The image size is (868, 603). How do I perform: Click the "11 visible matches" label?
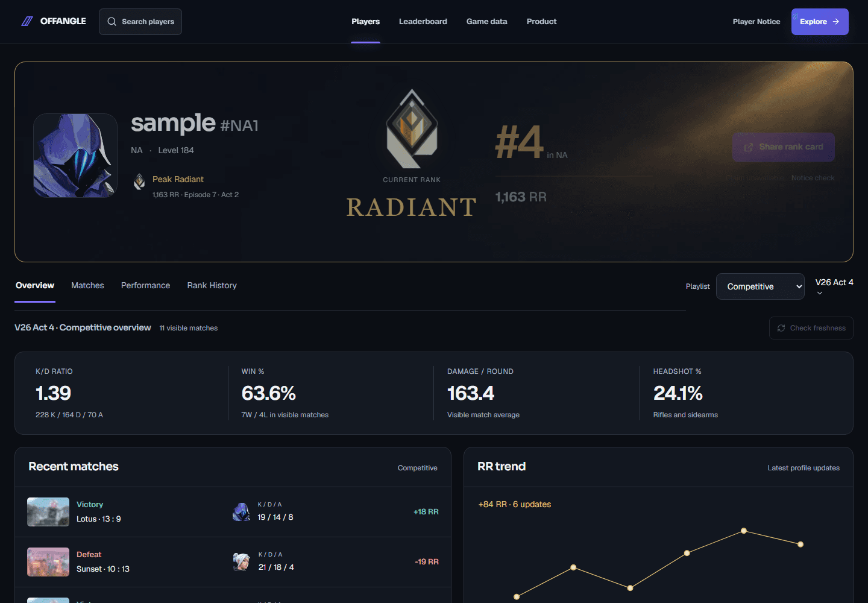189,328
